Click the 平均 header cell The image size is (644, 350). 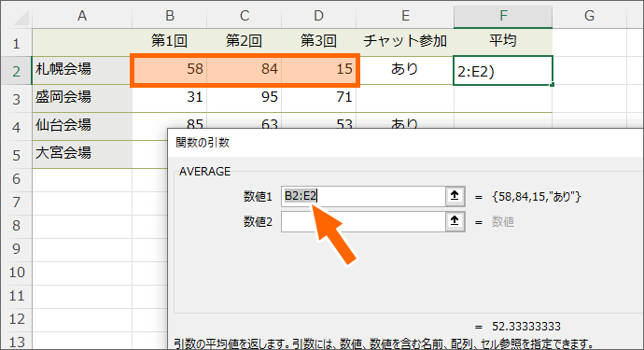click(503, 41)
